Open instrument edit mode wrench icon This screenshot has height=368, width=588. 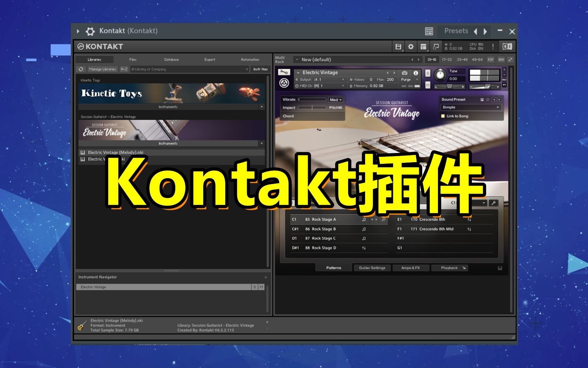[284, 72]
